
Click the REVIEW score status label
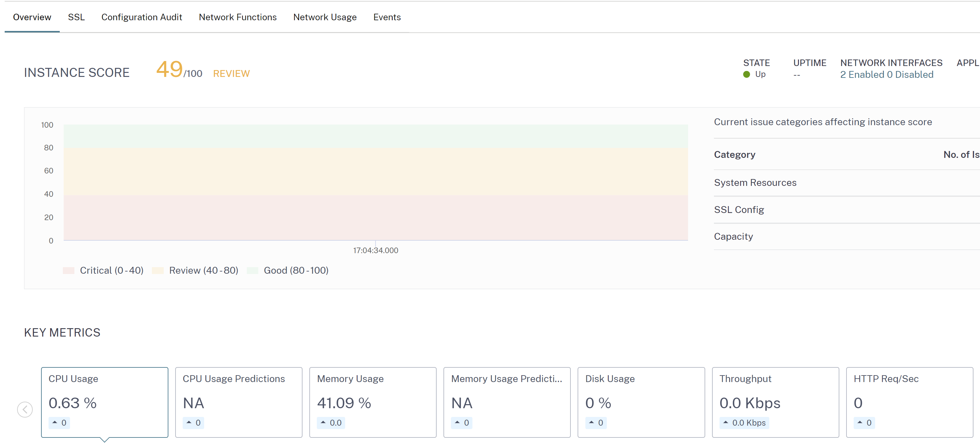(x=231, y=73)
